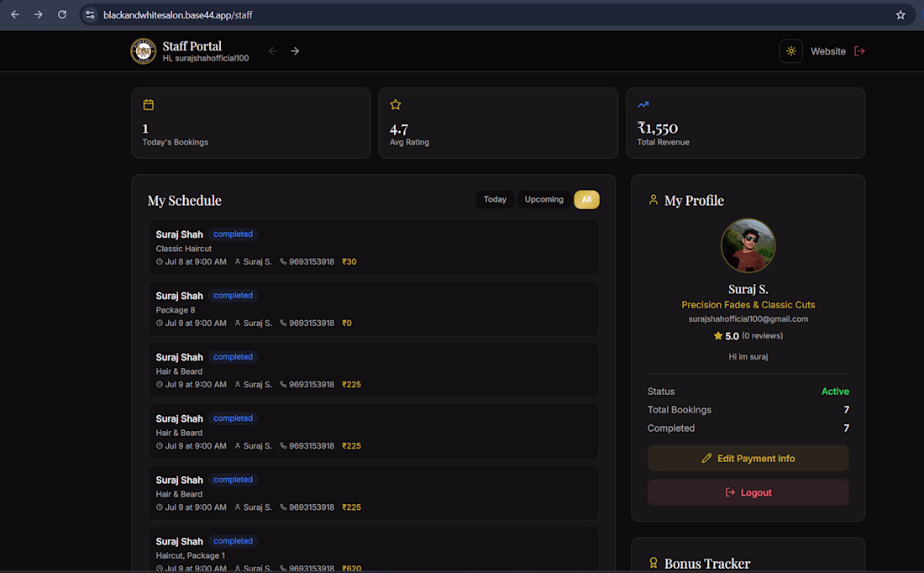This screenshot has width=924, height=573.
Task: Click the salon logo beside Staff Portal
Action: [143, 51]
